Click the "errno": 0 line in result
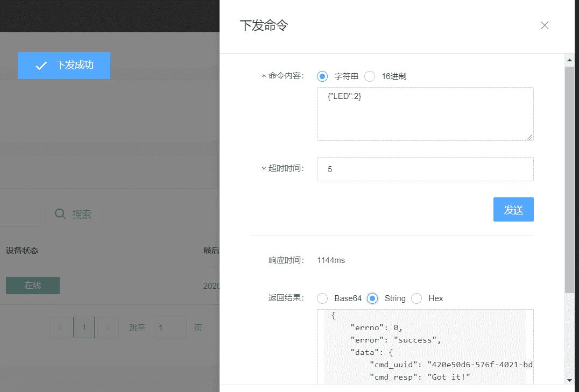579x392 pixels. (x=376, y=327)
